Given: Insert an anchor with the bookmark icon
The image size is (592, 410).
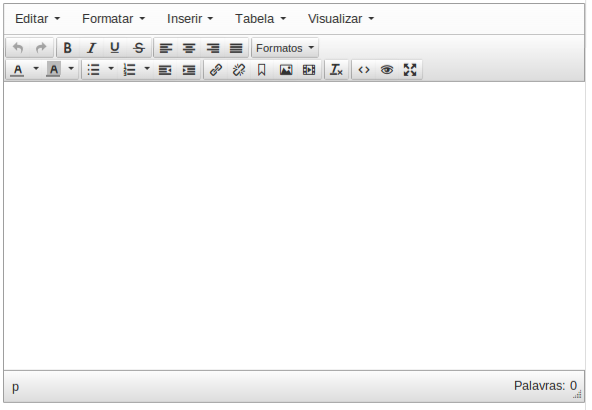Looking at the screenshot, I should [x=262, y=70].
